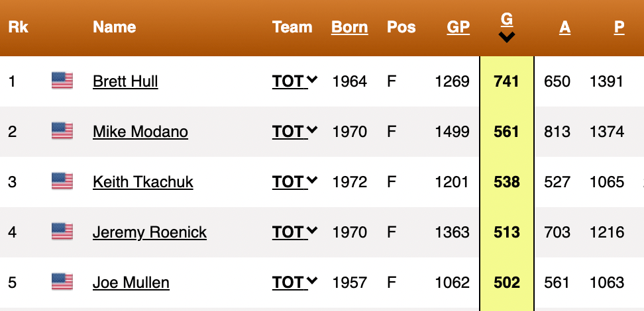The image size is (644, 311).
Task: Open Brett Hull's player page
Action: coord(125,81)
